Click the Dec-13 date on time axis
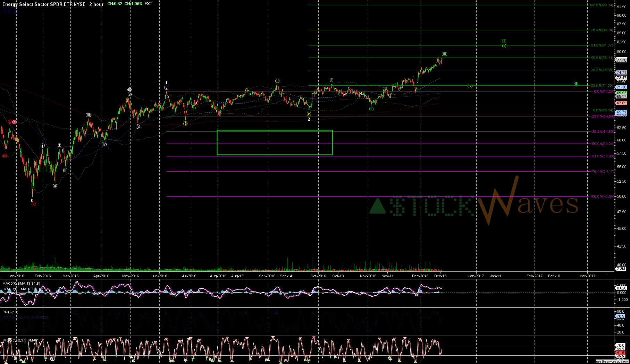 coord(440,276)
